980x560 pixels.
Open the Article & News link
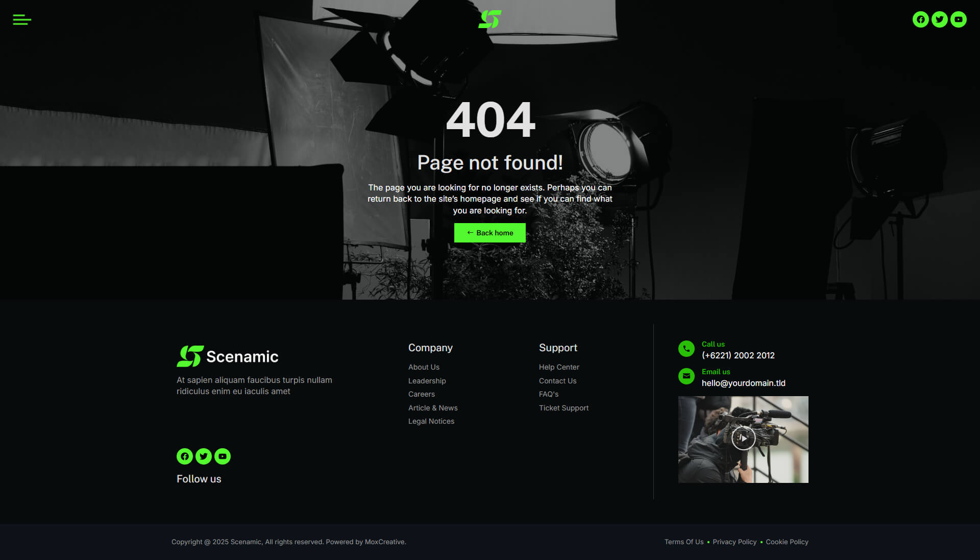click(433, 408)
